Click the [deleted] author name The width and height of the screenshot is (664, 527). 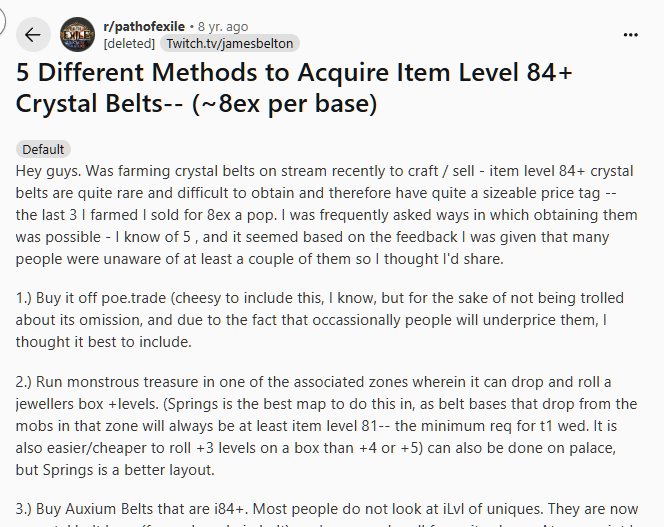point(129,43)
